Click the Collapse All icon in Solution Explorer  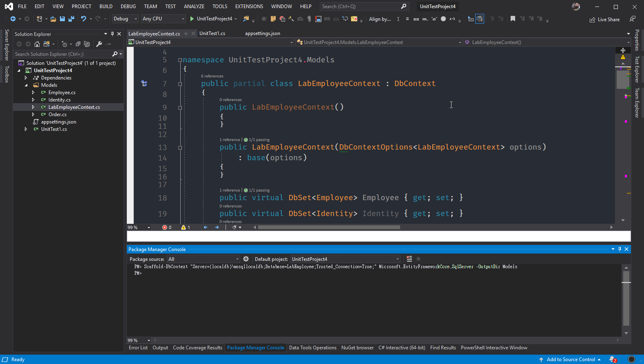click(78, 44)
